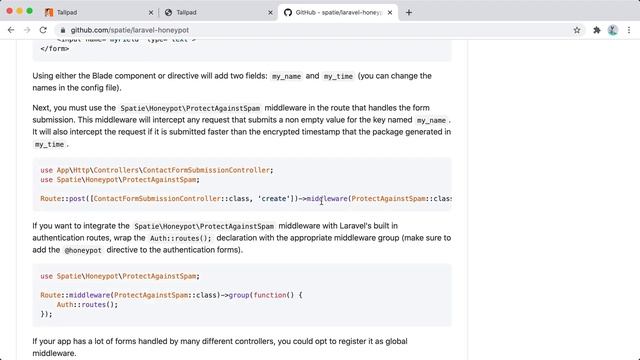Reload the page with the refresh icon
The image size is (640, 360).
[x=43, y=30]
